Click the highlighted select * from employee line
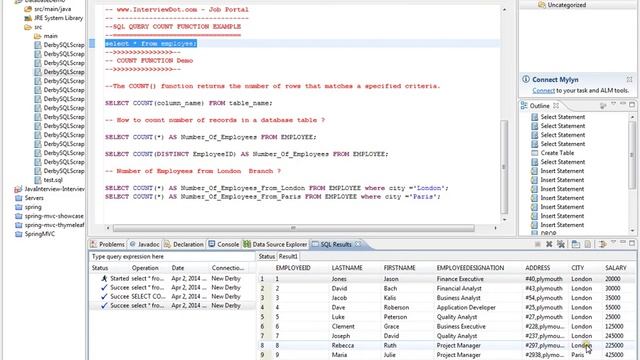Screen dimensions: 640x360 151,43
